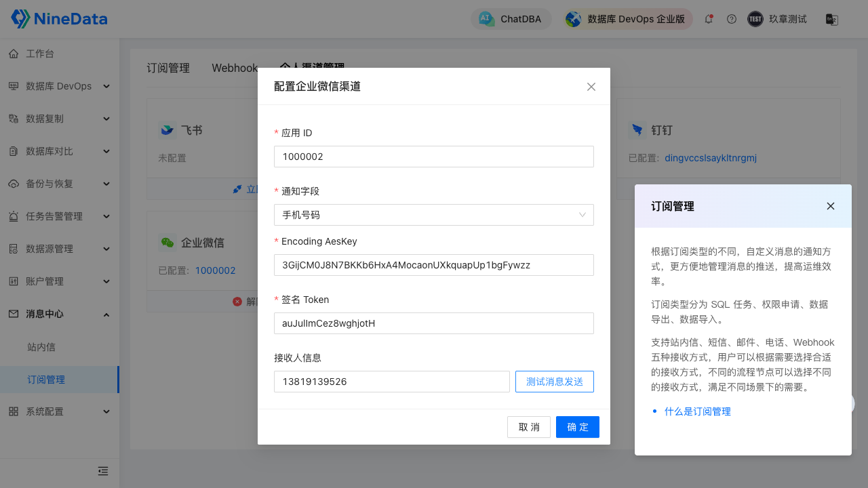Confirm with the 确定 button
This screenshot has height=488, width=868.
(577, 427)
